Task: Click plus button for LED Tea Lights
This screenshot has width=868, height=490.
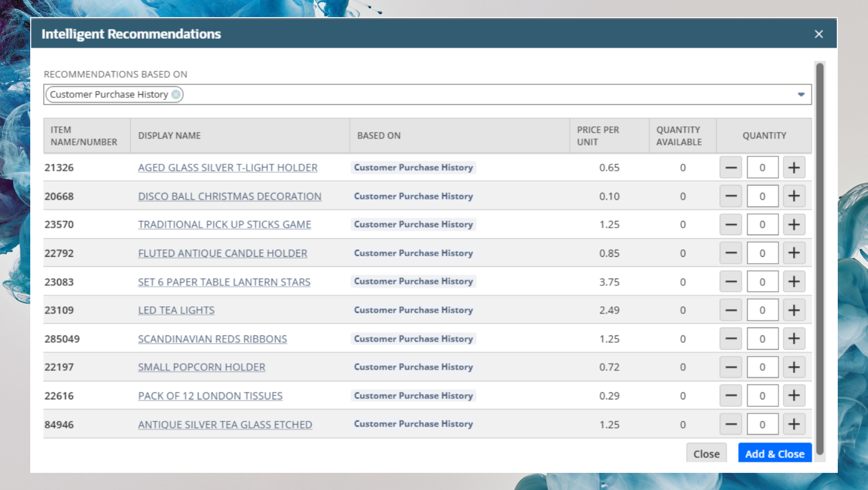Action: point(794,310)
